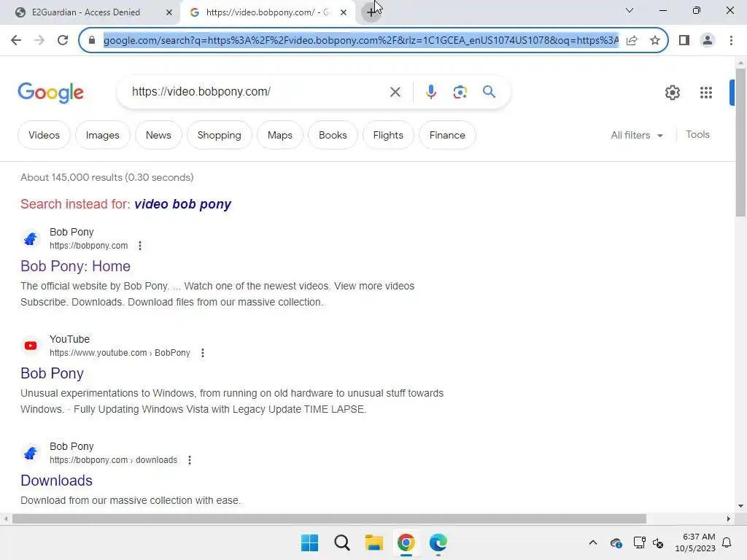Open the Chrome side panel

click(684, 41)
